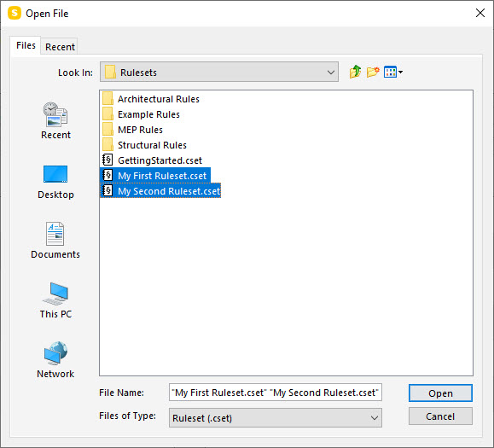Create a new folder icon
Image resolution: width=494 pixels, height=448 pixels.
[x=373, y=72]
